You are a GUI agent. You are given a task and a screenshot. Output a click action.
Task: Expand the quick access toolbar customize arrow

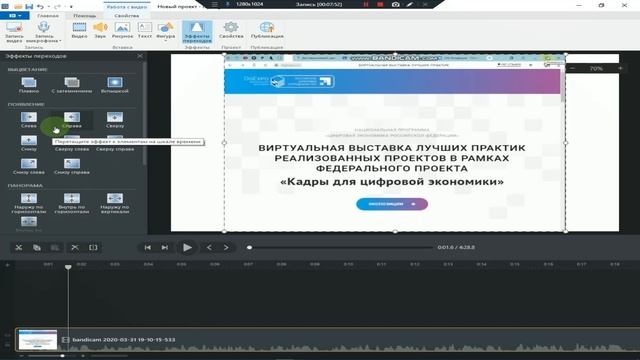71,7
